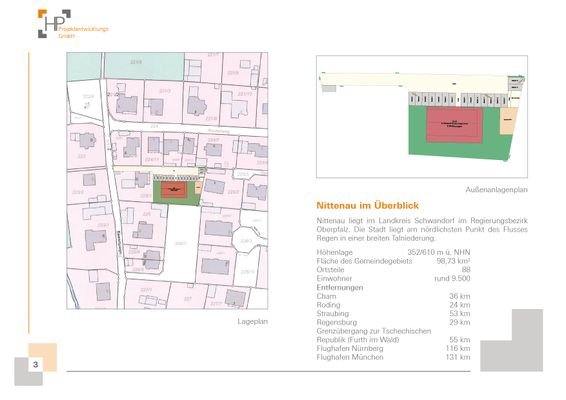Select 'Fläche des Gemeindegebiets' label
Image resolution: width=566 pixels, height=400 pixels.
pyautogui.click(x=364, y=261)
